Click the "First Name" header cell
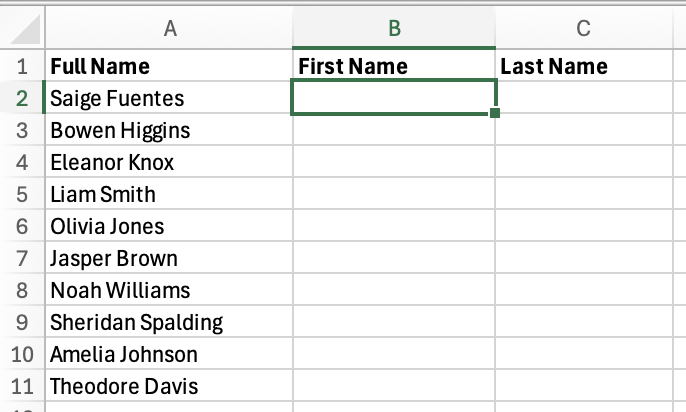Screen dimensions: 686x412 [354, 67]
